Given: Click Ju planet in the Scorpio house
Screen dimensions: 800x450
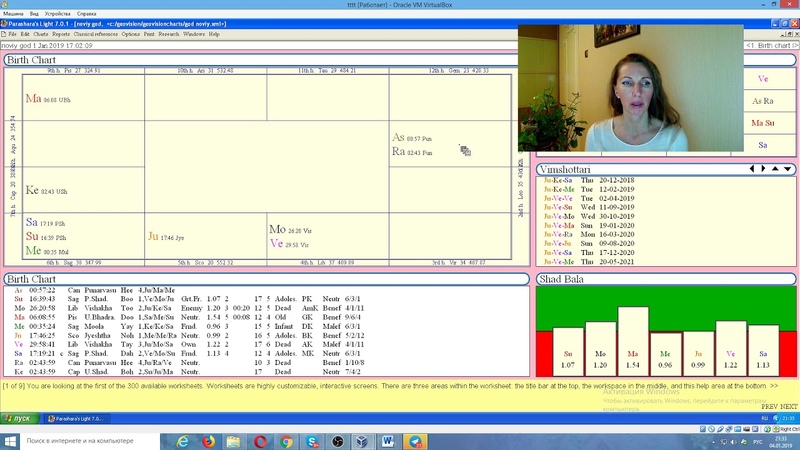Looking at the screenshot, I should (153, 236).
